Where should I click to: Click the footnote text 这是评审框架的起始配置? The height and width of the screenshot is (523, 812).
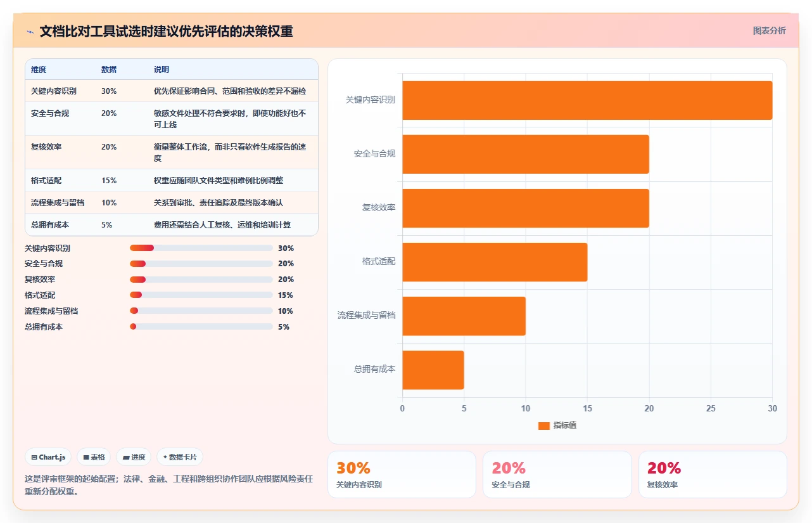click(70, 479)
